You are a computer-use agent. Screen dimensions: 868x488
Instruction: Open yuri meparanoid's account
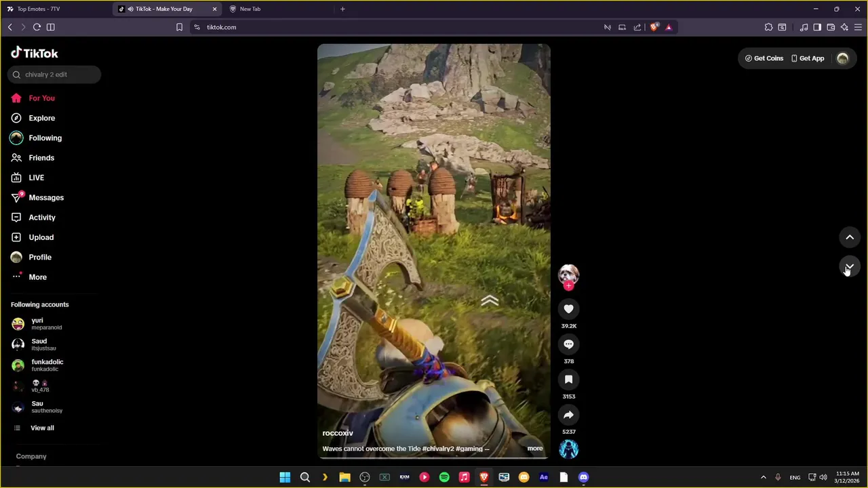point(37,324)
